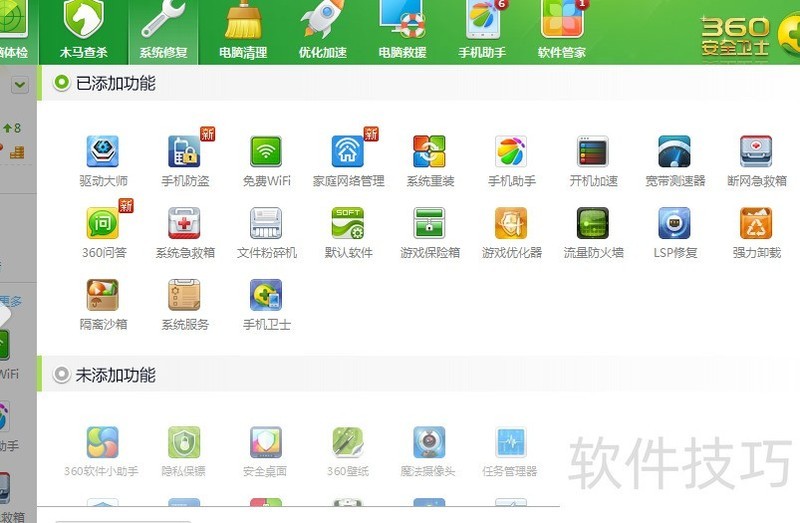
Task: Launch the LSP修复 tool
Action: (674, 233)
